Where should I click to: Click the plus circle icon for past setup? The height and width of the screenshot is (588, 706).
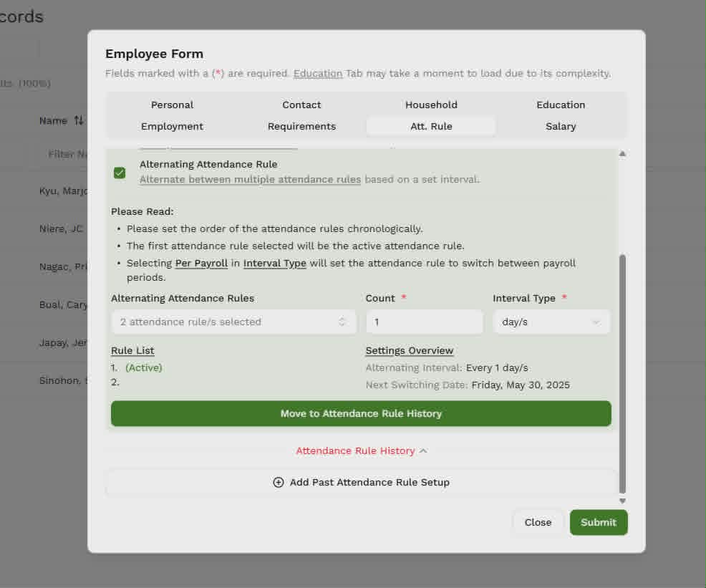click(279, 482)
